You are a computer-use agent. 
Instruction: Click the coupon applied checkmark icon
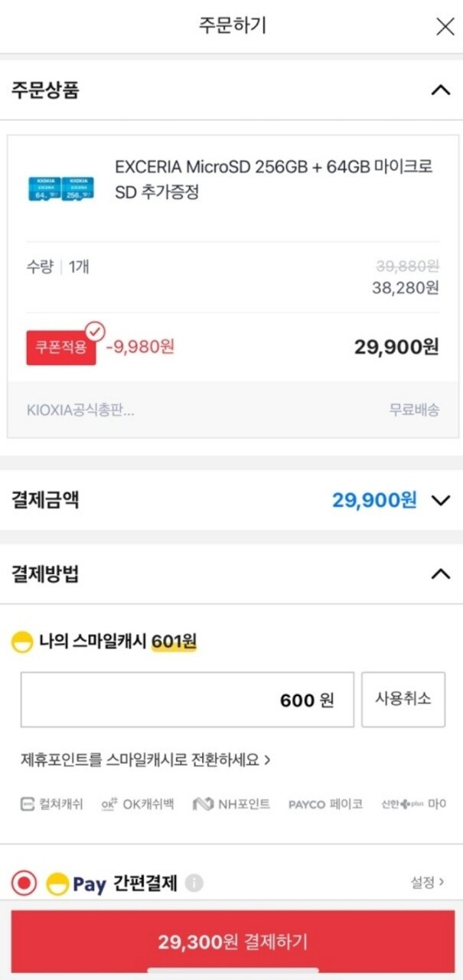pos(95,332)
